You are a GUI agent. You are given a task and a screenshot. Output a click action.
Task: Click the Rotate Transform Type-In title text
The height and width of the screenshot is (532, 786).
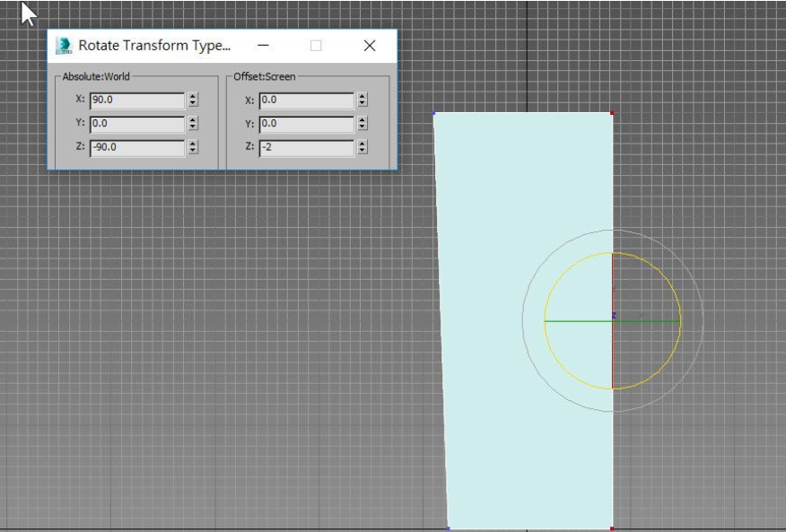tap(154, 46)
